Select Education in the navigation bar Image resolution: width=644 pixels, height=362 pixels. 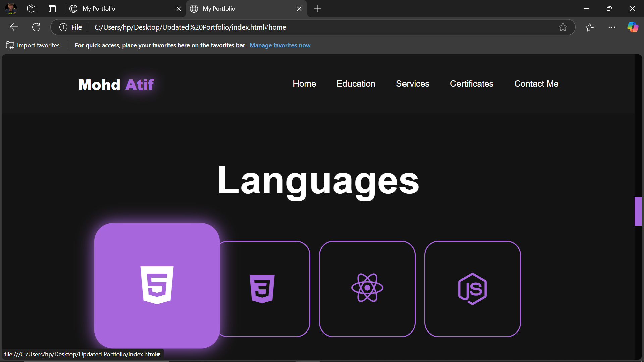pyautogui.click(x=356, y=84)
